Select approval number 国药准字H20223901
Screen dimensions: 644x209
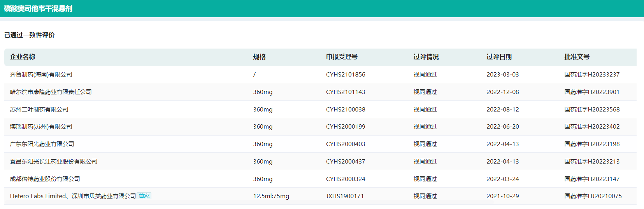pyautogui.click(x=592, y=92)
